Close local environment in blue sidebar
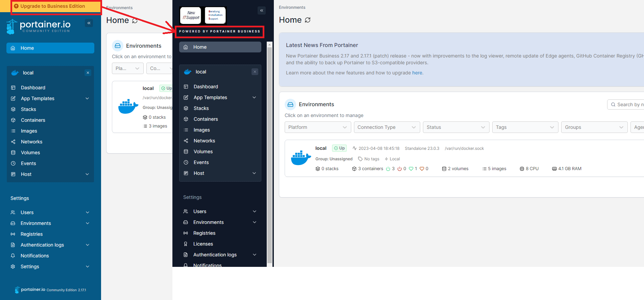 (88, 73)
